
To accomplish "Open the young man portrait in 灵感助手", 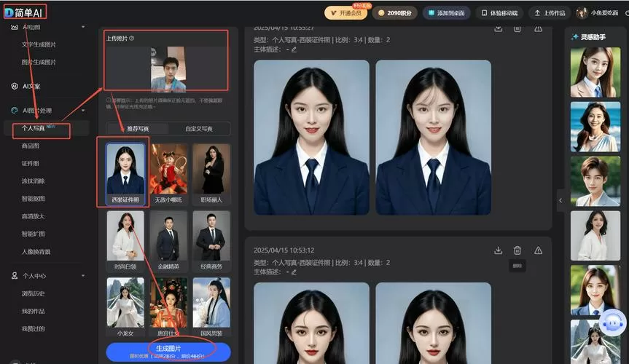I will tap(595, 181).
